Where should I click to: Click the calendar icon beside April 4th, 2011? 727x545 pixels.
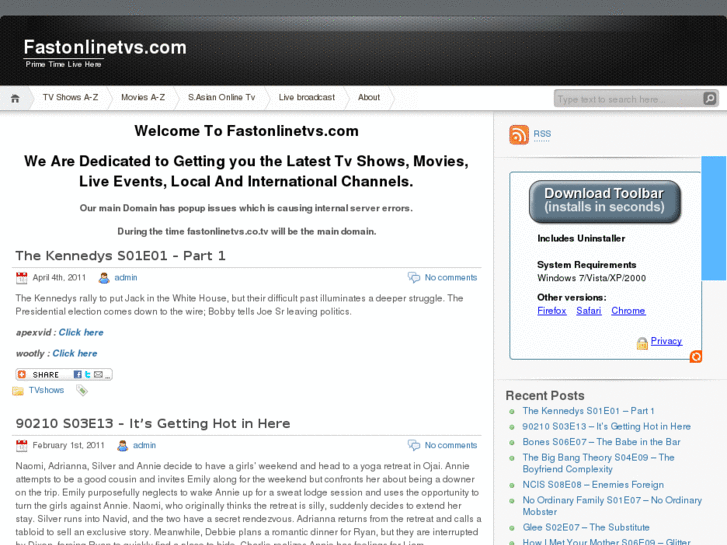[21, 278]
